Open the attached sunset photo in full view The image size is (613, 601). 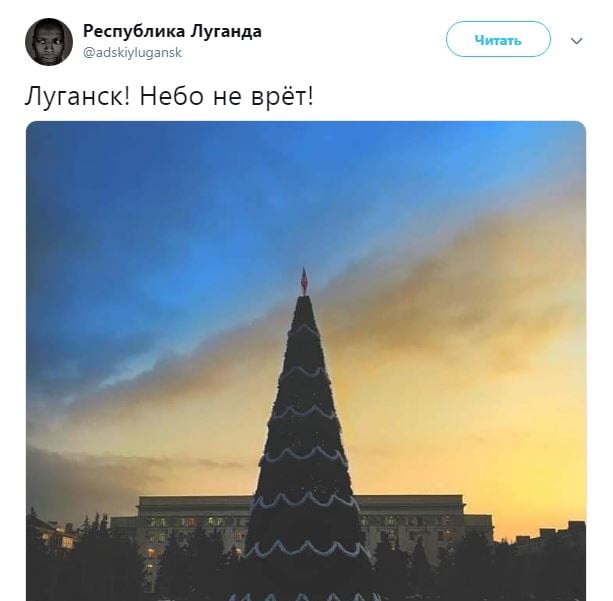coord(306,361)
